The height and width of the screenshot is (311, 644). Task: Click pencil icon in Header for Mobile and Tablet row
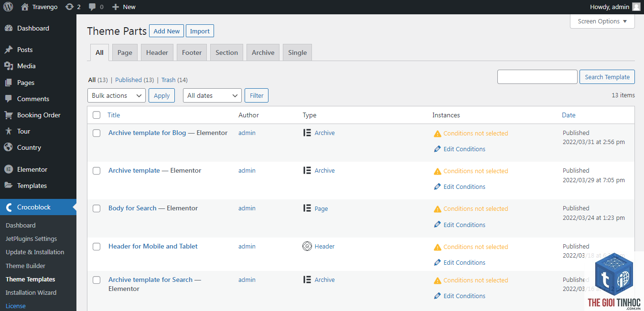437,262
